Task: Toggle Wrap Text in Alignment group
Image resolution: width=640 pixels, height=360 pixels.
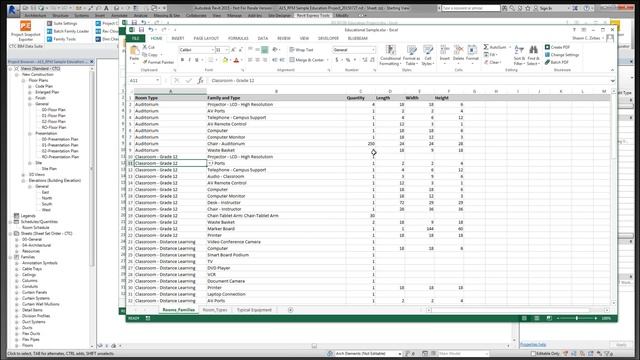Action: point(301,50)
